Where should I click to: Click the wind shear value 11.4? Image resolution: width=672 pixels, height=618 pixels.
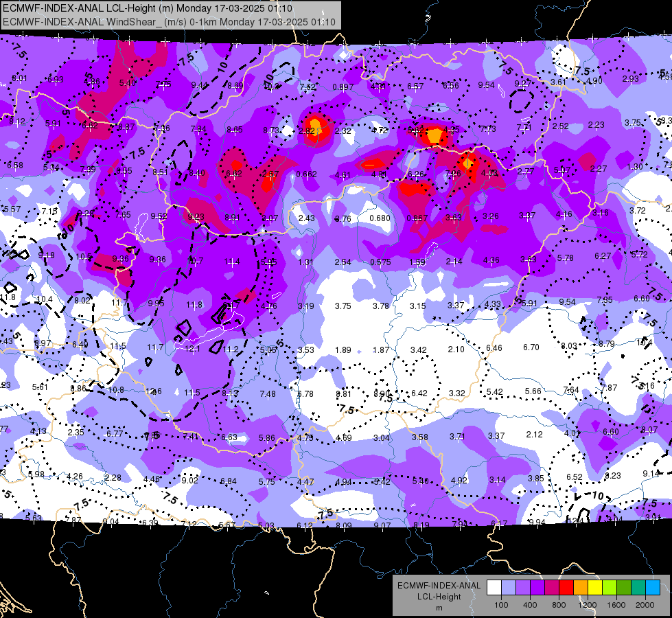pyautogui.click(x=232, y=262)
